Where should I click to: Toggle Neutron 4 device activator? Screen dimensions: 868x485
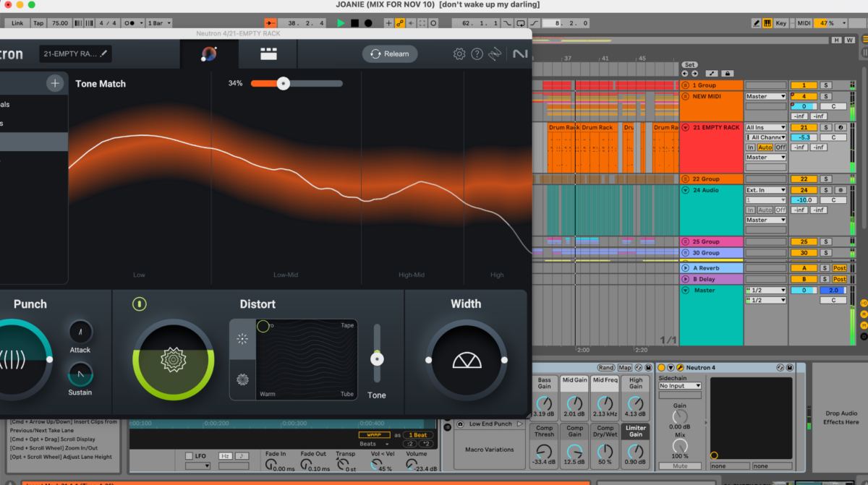pos(661,368)
